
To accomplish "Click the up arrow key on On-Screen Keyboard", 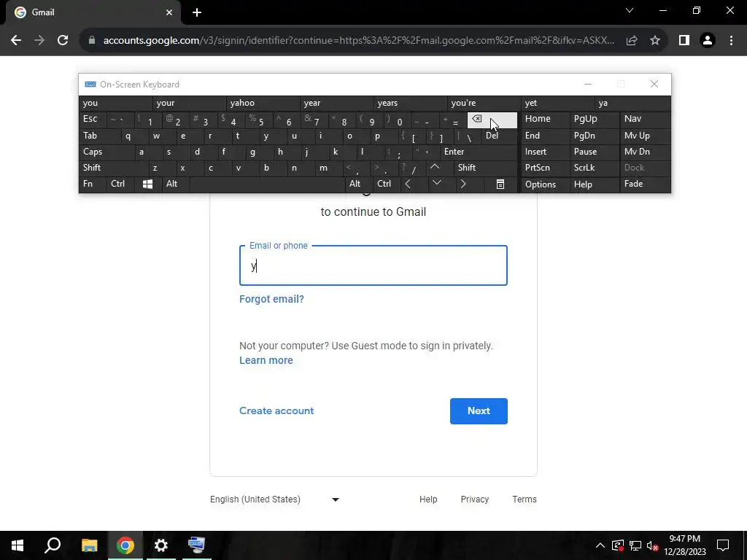I will click(x=435, y=168).
